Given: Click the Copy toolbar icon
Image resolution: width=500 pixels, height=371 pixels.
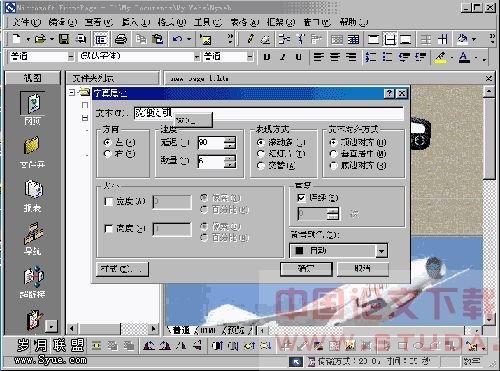Looking at the screenshot, I should [x=141, y=39].
